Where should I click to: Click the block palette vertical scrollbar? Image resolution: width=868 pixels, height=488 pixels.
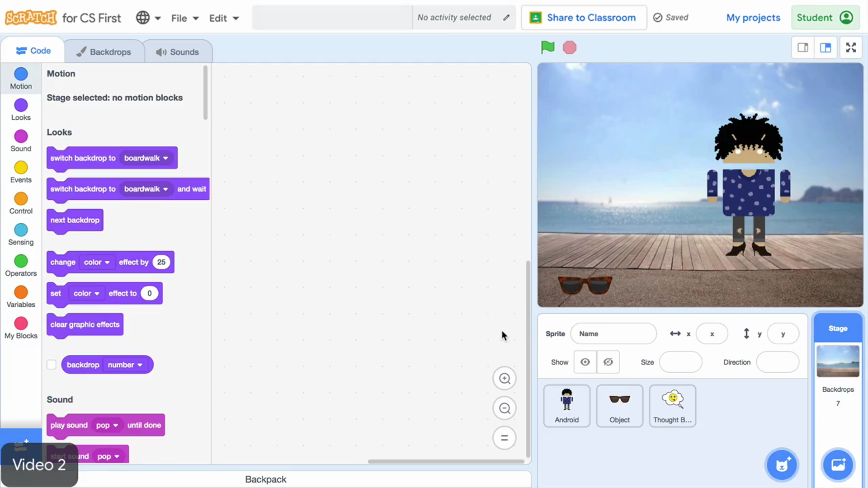click(x=205, y=93)
